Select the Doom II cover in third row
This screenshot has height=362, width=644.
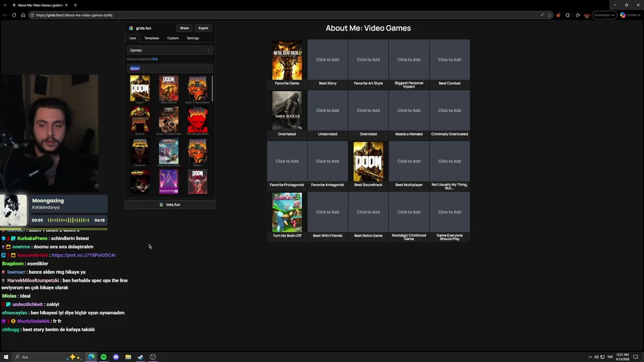[x=197, y=150]
